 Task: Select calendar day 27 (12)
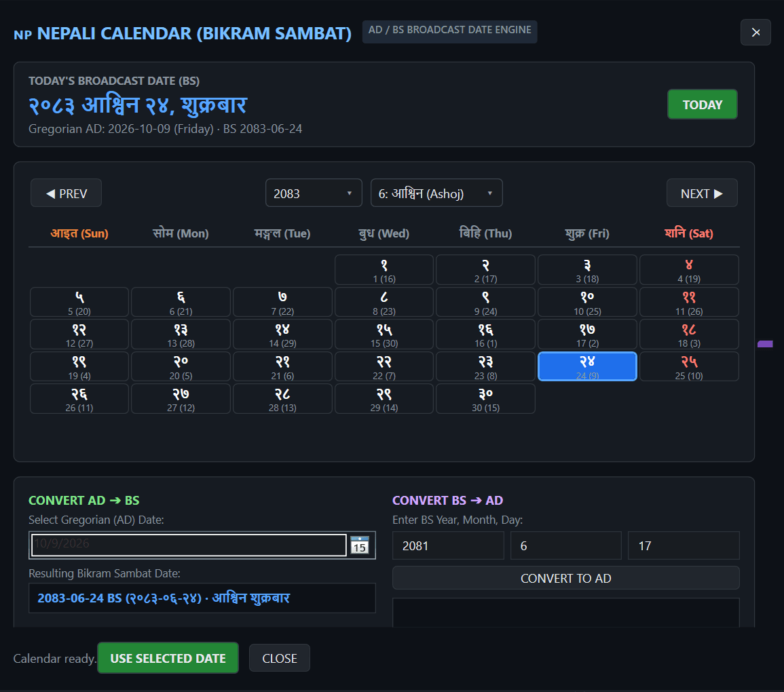pyautogui.click(x=181, y=399)
